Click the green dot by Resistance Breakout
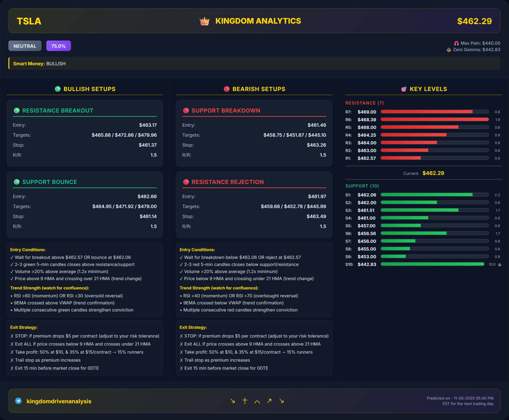The image size is (509, 420). pyautogui.click(x=17, y=111)
